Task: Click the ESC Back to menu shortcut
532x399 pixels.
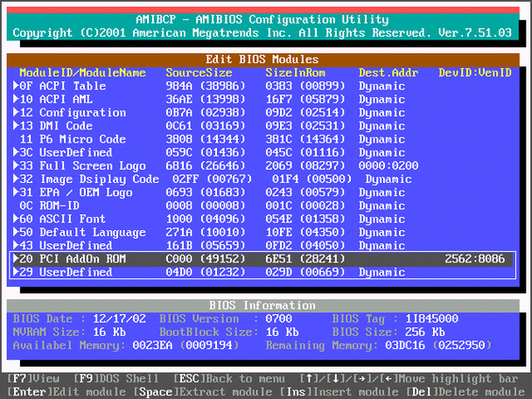Action: click(229, 378)
